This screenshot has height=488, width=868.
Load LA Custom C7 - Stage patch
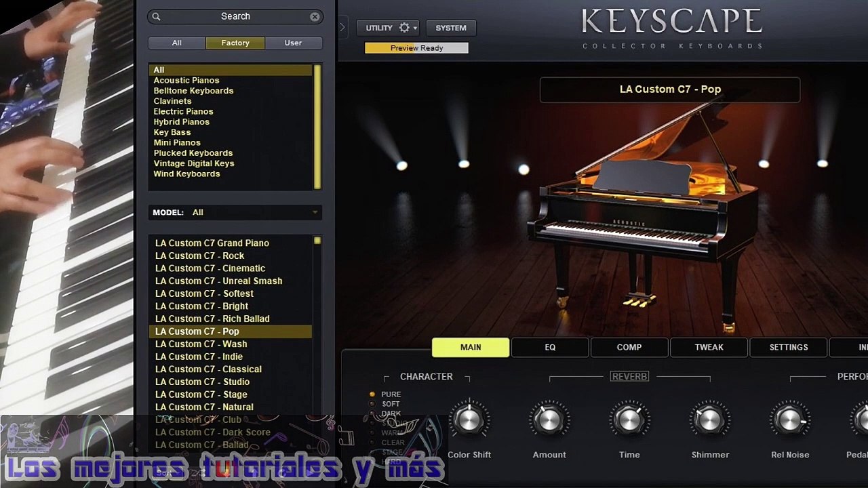pyautogui.click(x=231, y=394)
